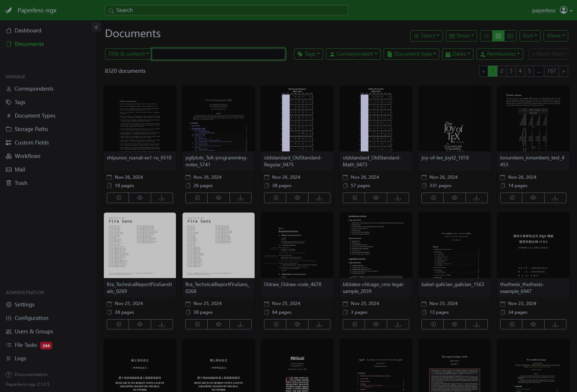
Task: Download shipunov_rusnat-ex1-ru_6510 document
Action: point(162,198)
